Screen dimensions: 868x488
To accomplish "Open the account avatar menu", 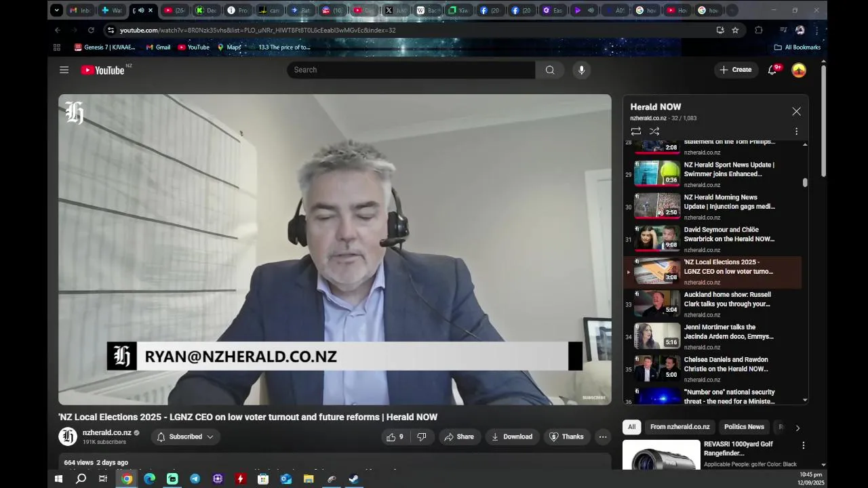I will pos(799,70).
